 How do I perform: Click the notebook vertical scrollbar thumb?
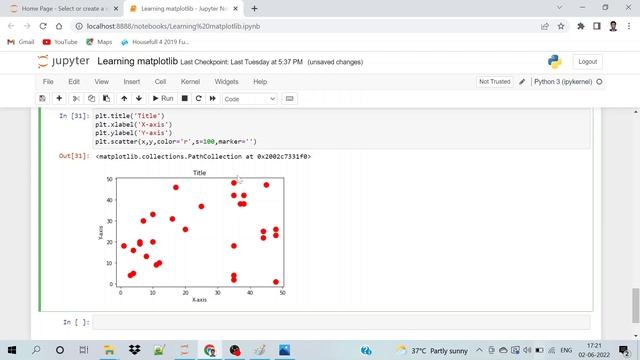(x=636, y=305)
